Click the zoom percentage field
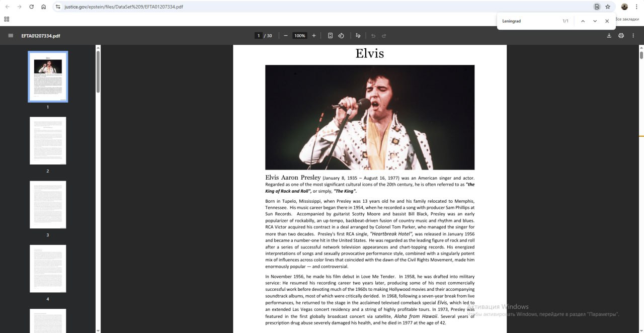The image size is (644, 333). (300, 36)
